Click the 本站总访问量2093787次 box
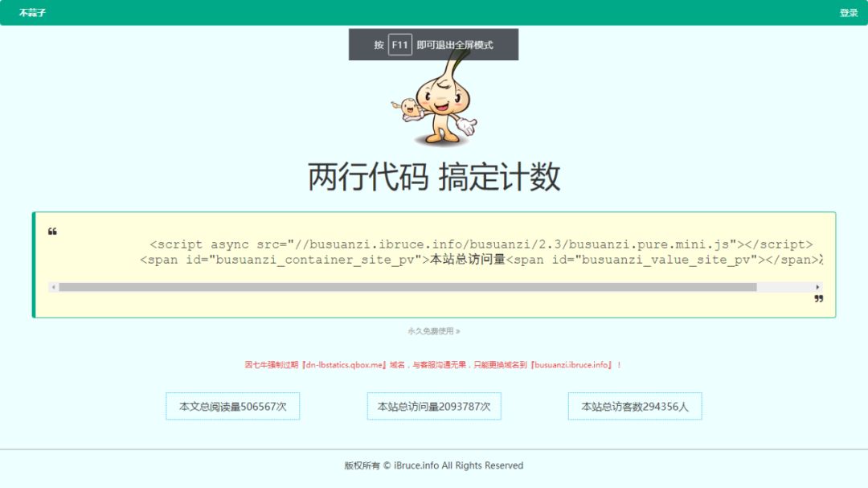The image size is (868, 488). (434, 407)
